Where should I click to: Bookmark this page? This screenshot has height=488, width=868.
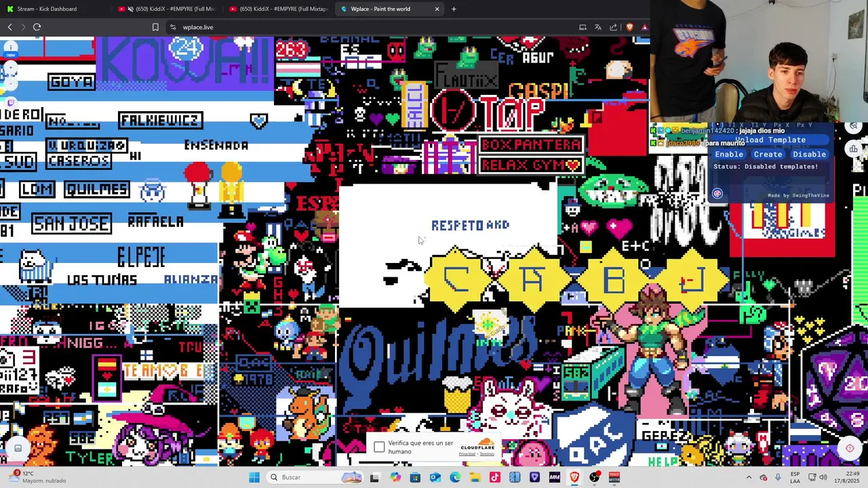coord(155,27)
